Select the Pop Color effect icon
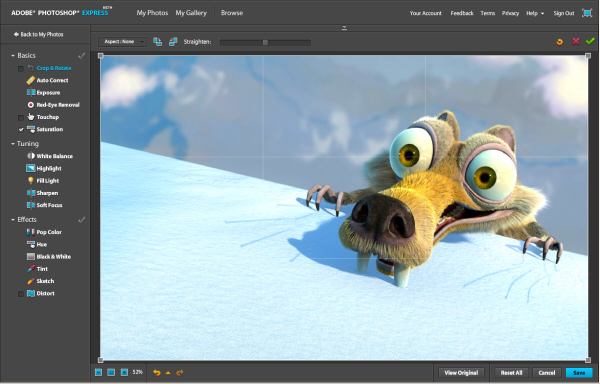 (x=31, y=232)
